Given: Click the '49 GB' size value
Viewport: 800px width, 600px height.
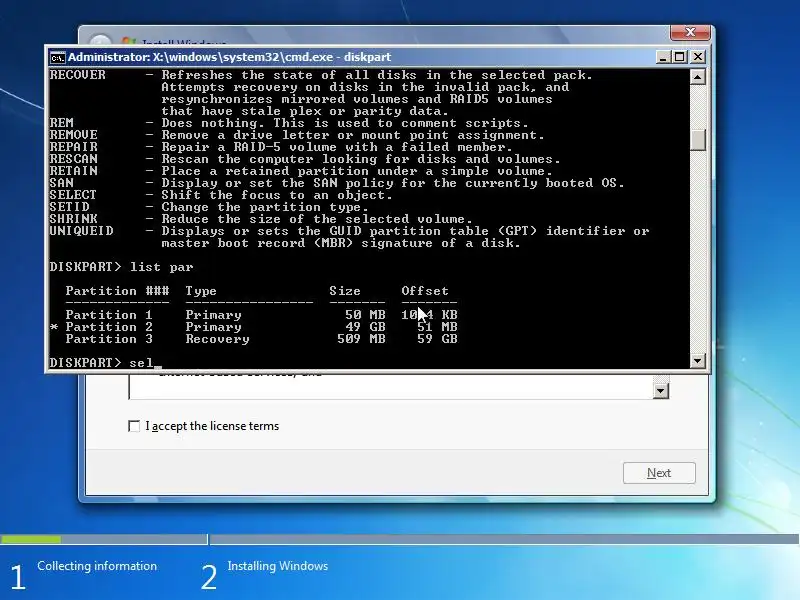Looking at the screenshot, I should pyautogui.click(x=365, y=327).
